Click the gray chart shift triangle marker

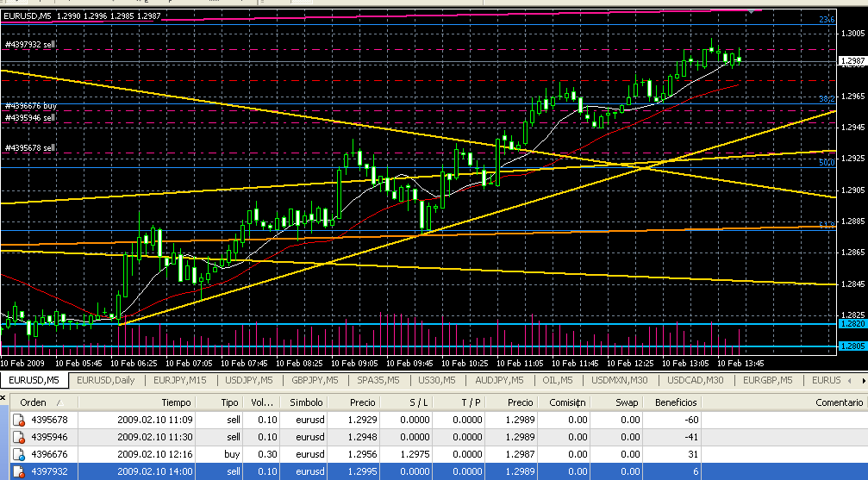(756, 10)
